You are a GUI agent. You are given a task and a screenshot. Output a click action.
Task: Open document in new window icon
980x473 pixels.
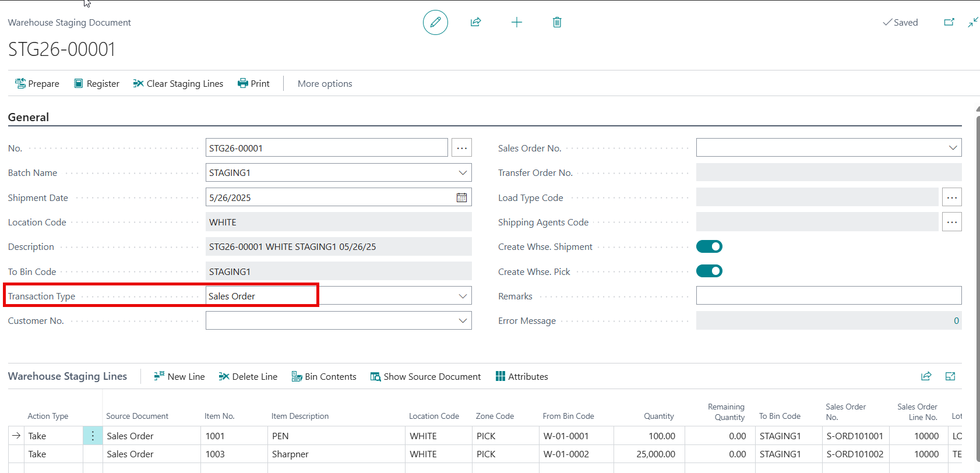tap(949, 23)
